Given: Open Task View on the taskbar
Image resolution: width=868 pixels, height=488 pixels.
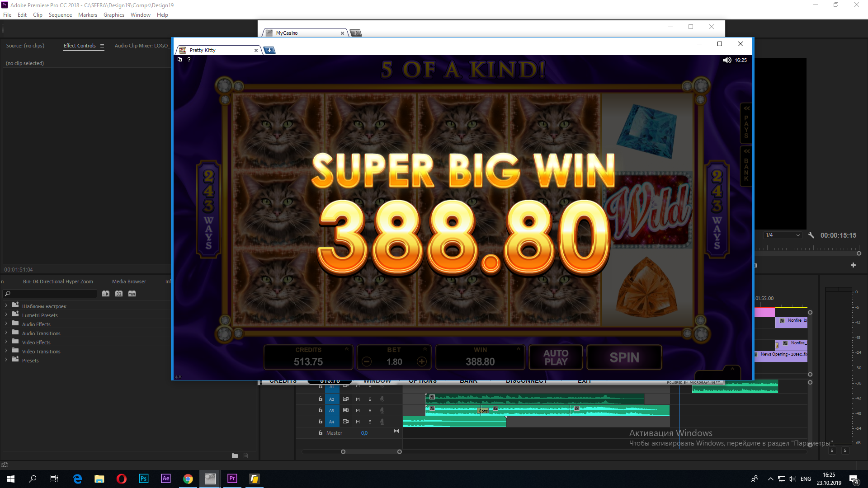Looking at the screenshot, I should 54,479.
